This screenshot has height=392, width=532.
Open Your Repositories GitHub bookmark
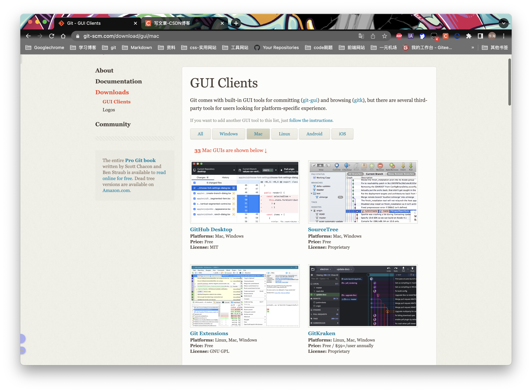276,48
